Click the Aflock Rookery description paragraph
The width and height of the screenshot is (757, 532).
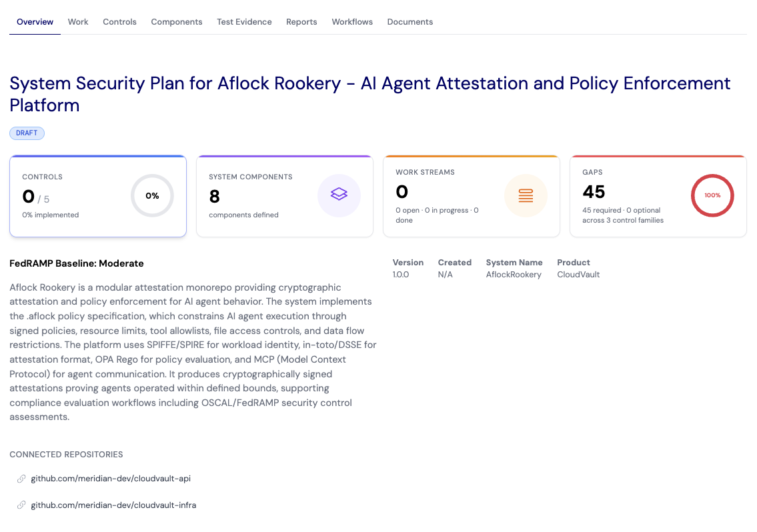click(193, 352)
